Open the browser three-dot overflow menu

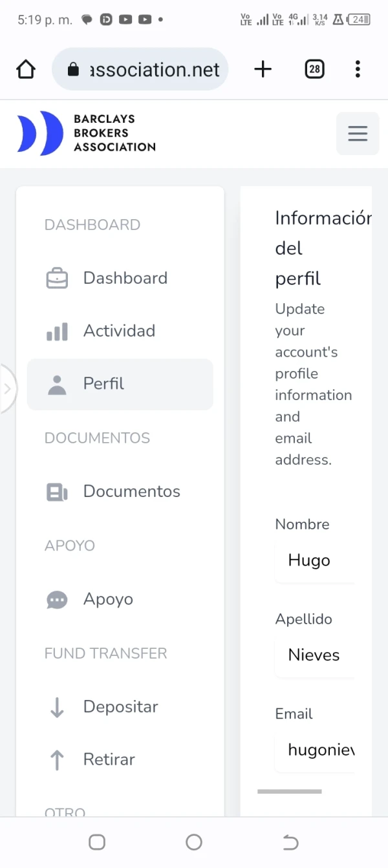[358, 69]
